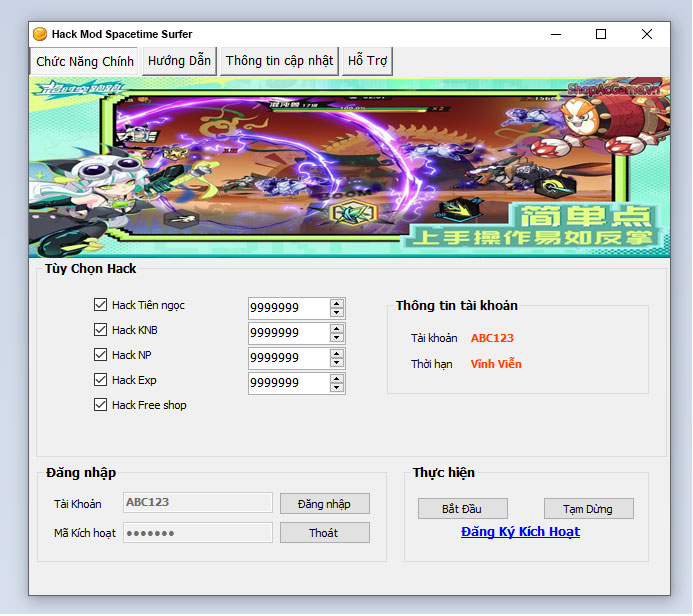Minimize the Hack Mod window
This screenshot has width=693, height=616.
click(556, 34)
